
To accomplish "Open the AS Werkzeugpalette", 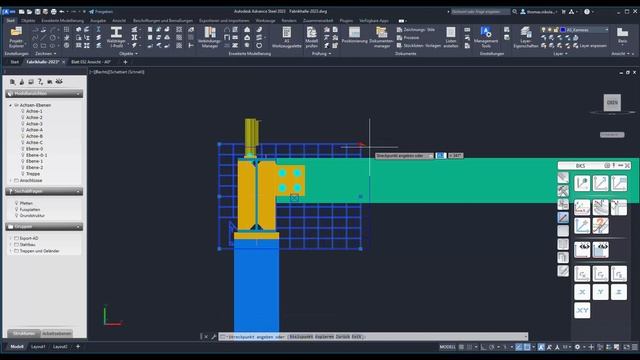I will (x=287, y=38).
